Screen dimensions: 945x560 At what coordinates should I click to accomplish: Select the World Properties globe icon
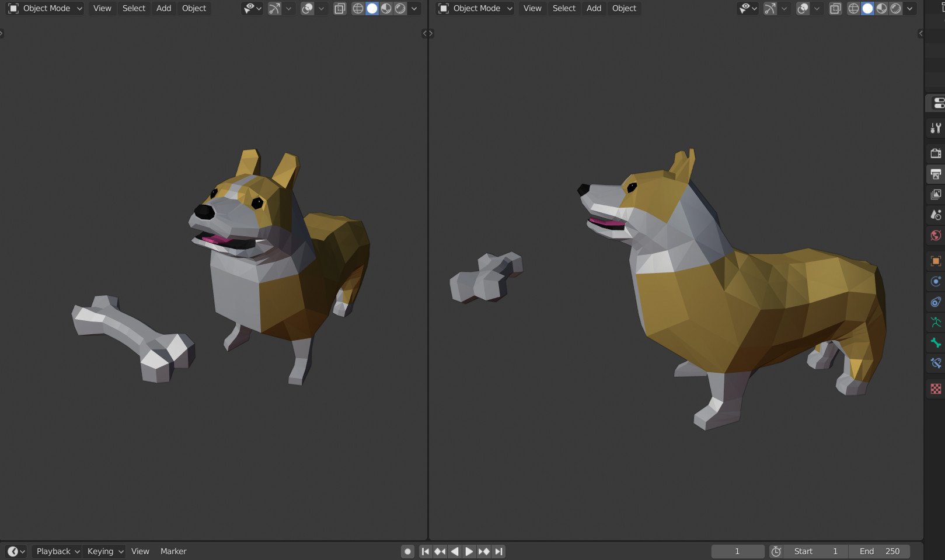pyautogui.click(x=935, y=236)
